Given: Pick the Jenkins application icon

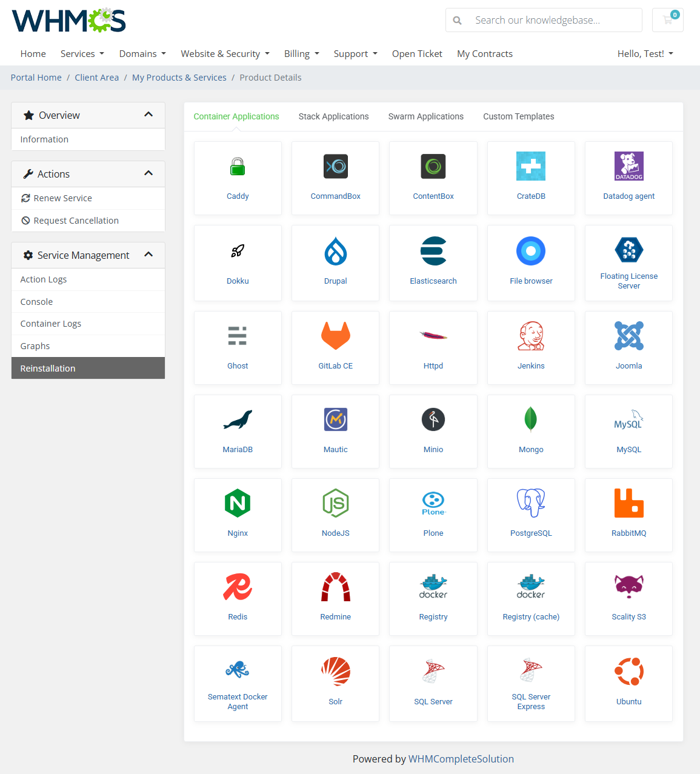Looking at the screenshot, I should 531,348.
